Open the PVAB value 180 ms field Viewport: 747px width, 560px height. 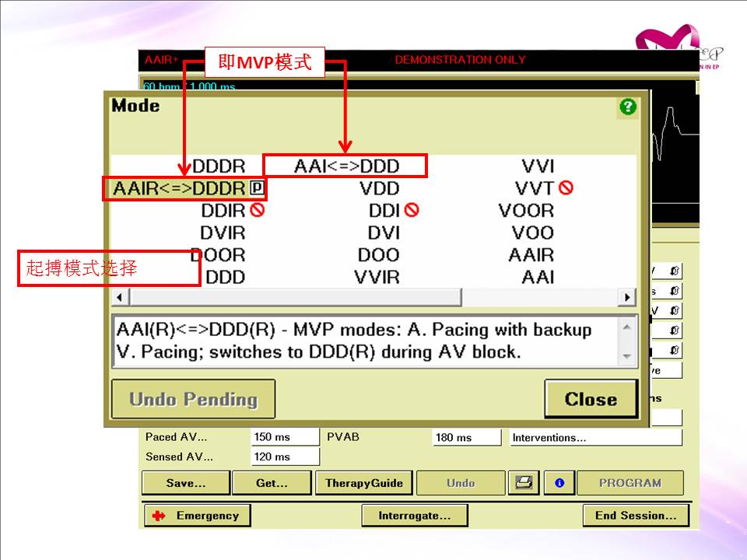[467, 437]
